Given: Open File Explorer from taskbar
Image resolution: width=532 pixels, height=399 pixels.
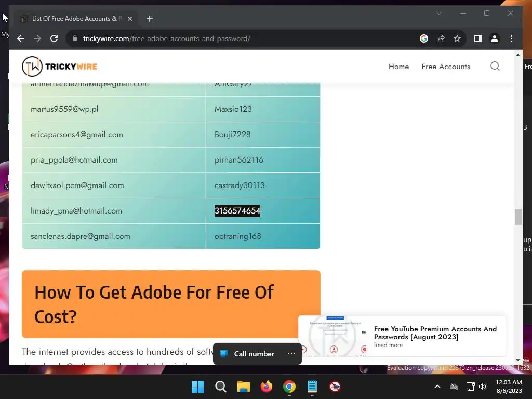Looking at the screenshot, I should [x=243, y=387].
